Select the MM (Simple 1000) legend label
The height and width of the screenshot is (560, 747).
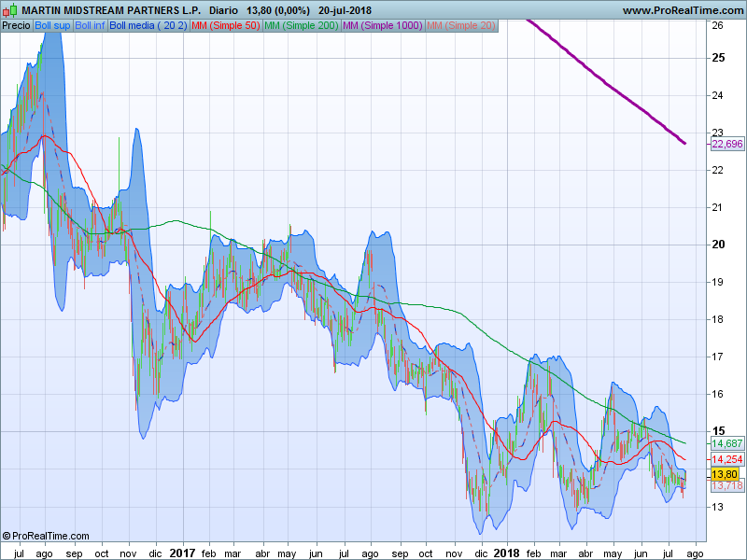click(383, 26)
